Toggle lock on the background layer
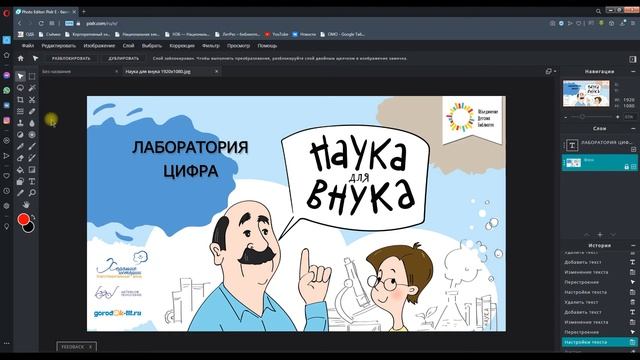 tap(627, 167)
